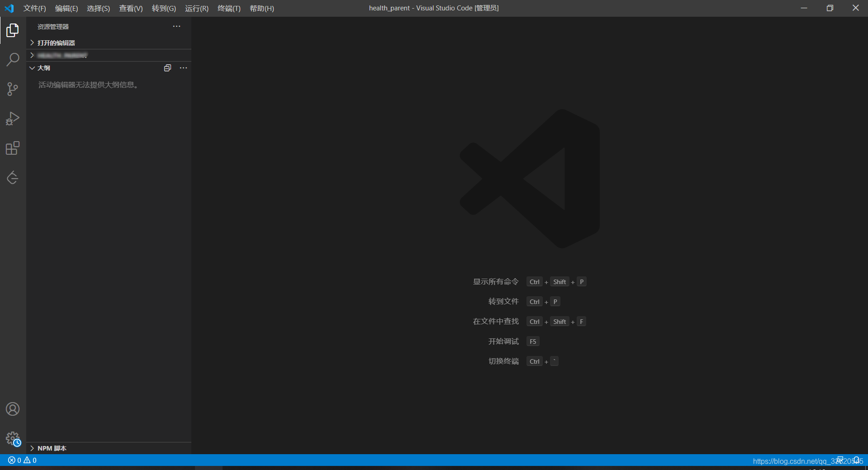Open the 运行(R) menu
868x470 pixels.
[x=197, y=8]
